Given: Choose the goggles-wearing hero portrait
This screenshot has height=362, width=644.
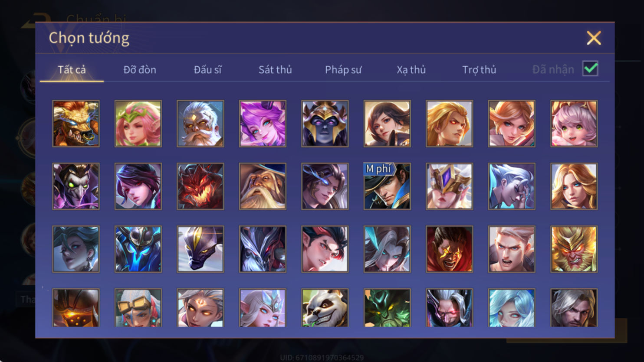Looking at the screenshot, I should [x=138, y=308].
